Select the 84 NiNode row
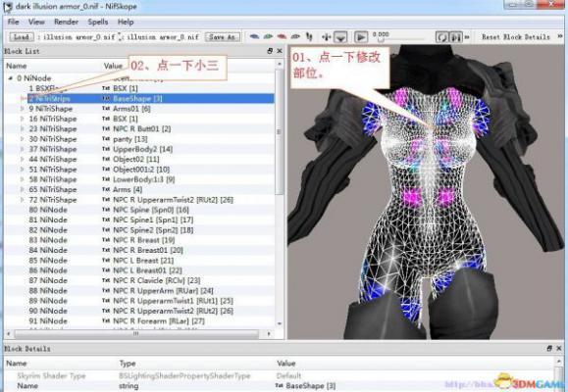 (139, 250)
